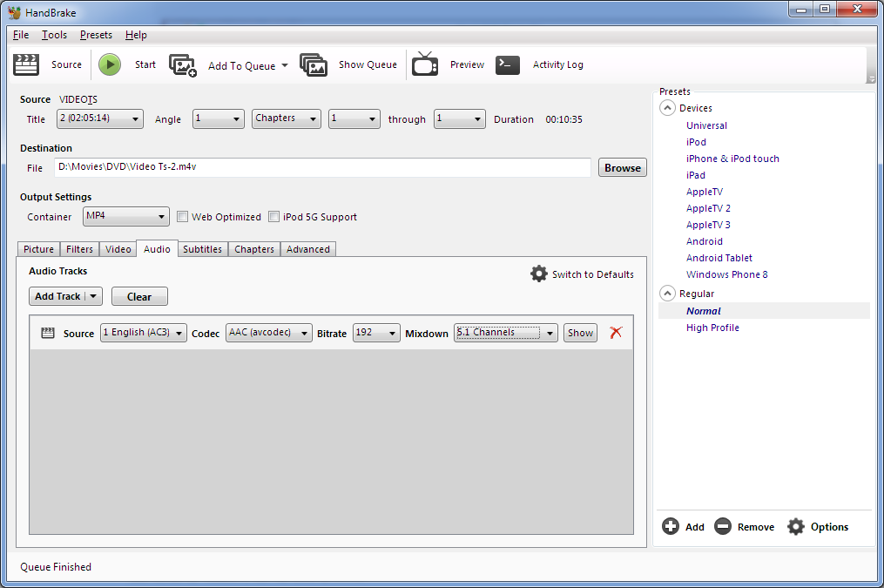
Task: Click the green Start play icon
Action: click(110, 64)
